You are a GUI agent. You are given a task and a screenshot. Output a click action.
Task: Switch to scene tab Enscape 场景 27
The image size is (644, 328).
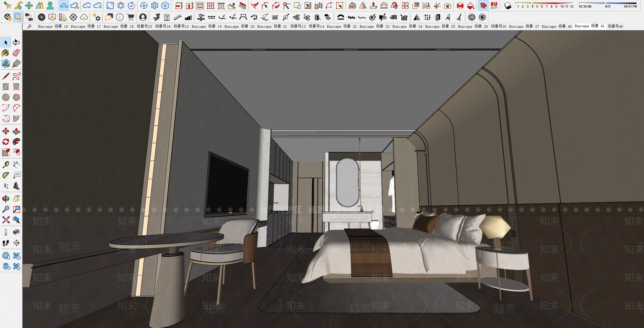point(524,27)
